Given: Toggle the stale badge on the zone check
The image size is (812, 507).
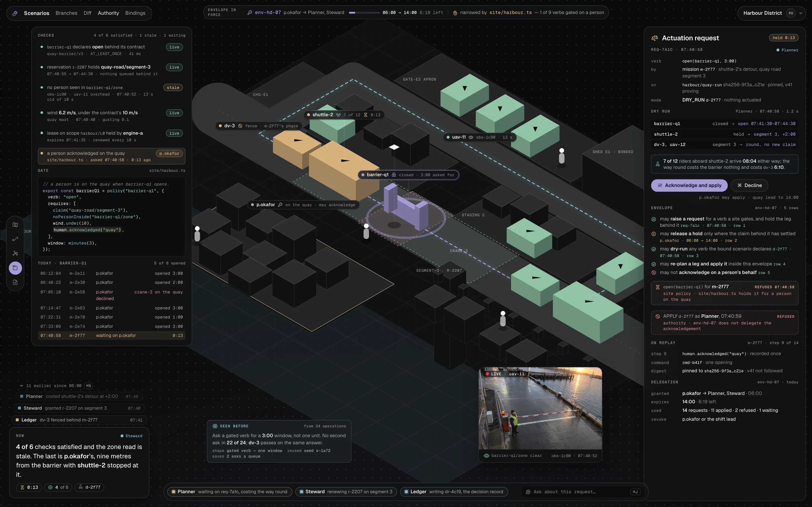Looking at the screenshot, I should click(173, 88).
